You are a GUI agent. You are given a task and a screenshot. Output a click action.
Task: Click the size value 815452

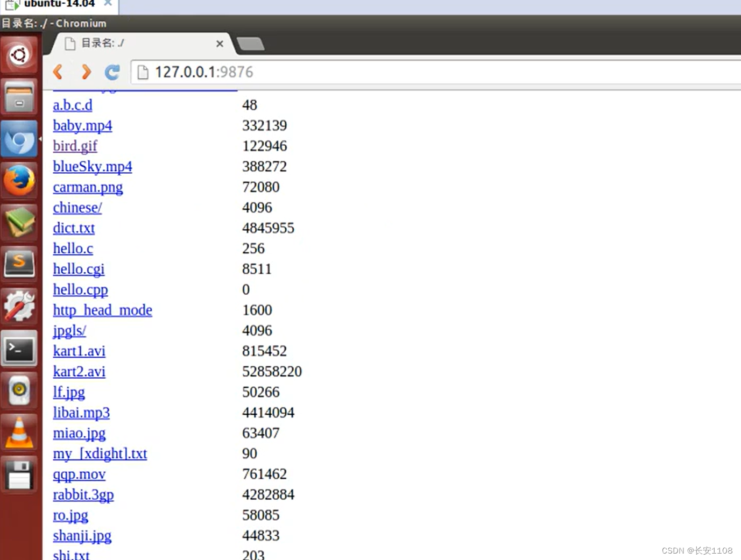coord(264,351)
